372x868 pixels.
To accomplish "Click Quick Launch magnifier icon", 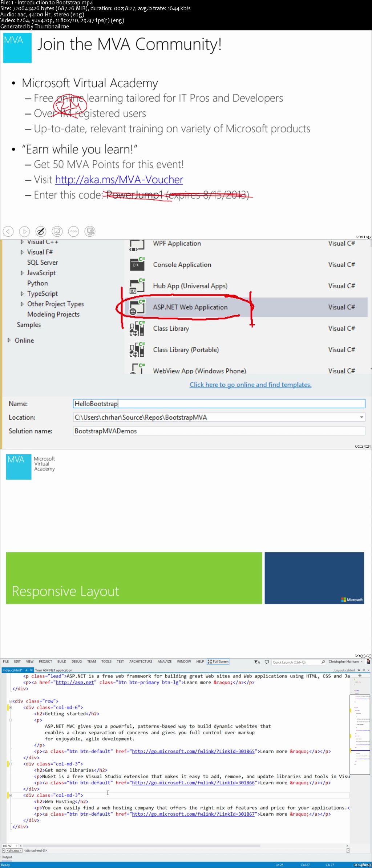I will pyautogui.click(x=323, y=662).
